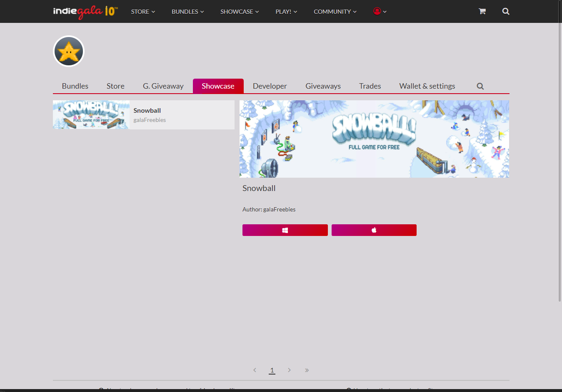Expand the STORE dropdown menu
The height and width of the screenshot is (392, 562).
143,12
